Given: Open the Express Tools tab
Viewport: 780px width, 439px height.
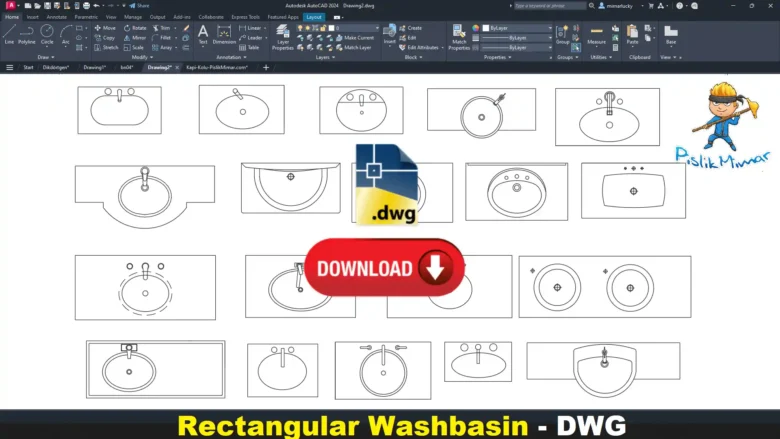Looking at the screenshot, I should pyautogui.click(x=245, y=17).
